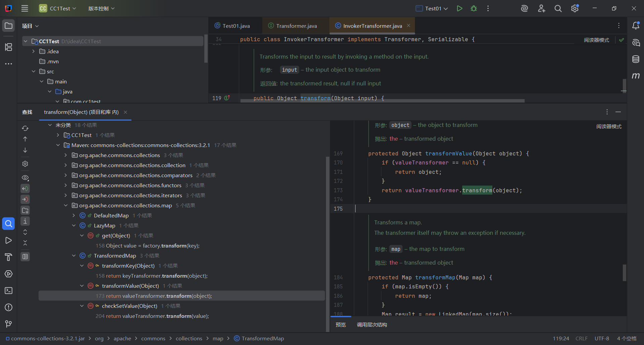Switch to Transformer.java tab
This screenshot has height=345, width=644.
(x=293, y=26)
